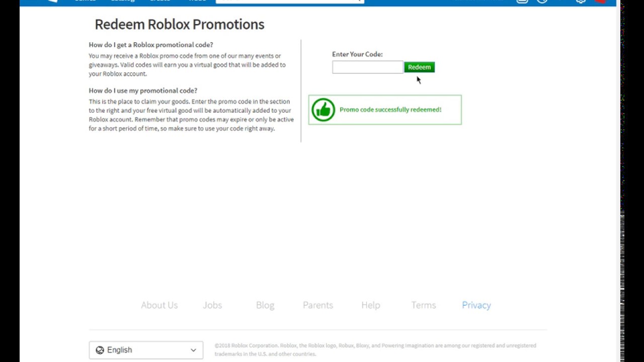Click the search bar in top navigation
The image size is (644, 362).
tap(289, 1)
